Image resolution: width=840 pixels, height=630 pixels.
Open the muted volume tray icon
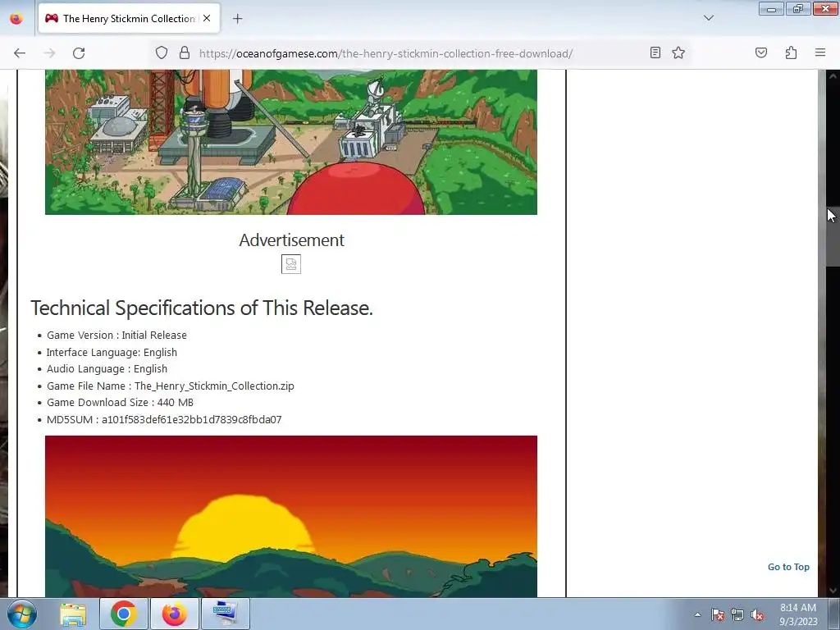tap(757, 614)
